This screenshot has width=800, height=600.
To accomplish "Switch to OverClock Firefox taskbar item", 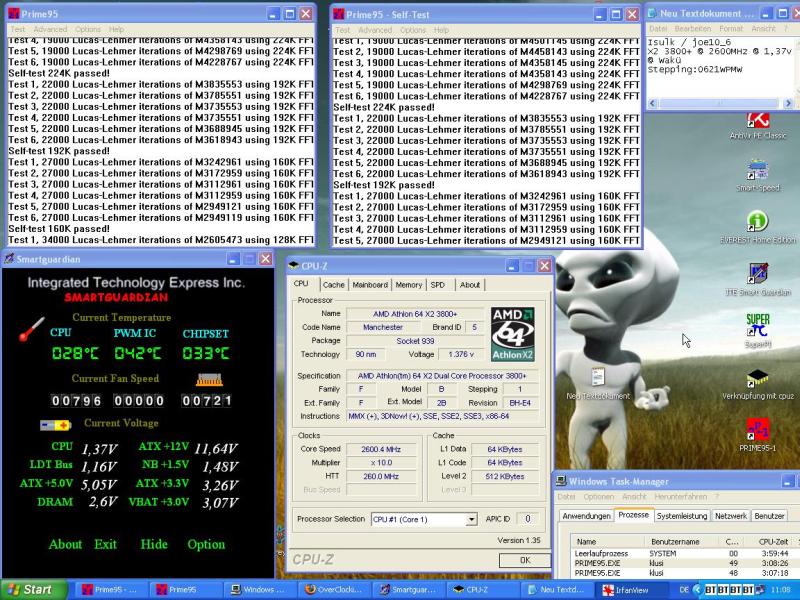I will click(335, 590).
